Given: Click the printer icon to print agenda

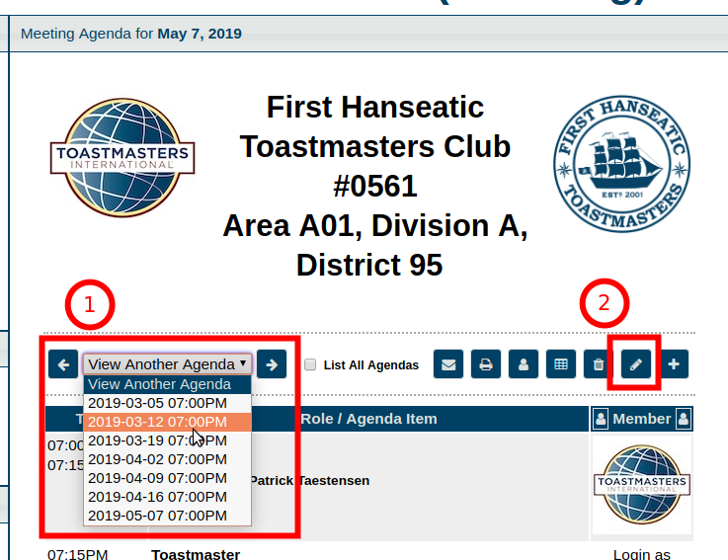Looking at the screenshot, I should [x=486, y=364].
